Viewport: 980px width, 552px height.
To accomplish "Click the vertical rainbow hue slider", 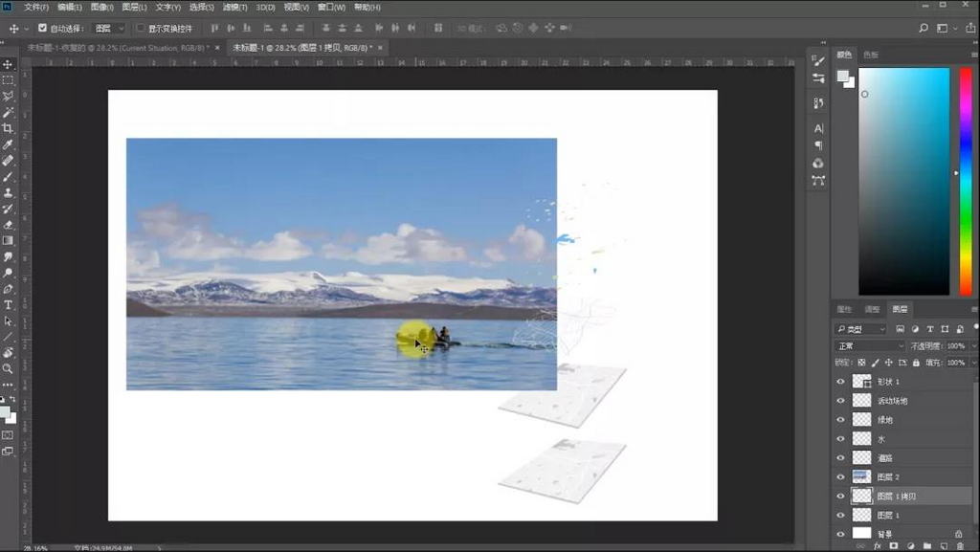I will [966, 182].
